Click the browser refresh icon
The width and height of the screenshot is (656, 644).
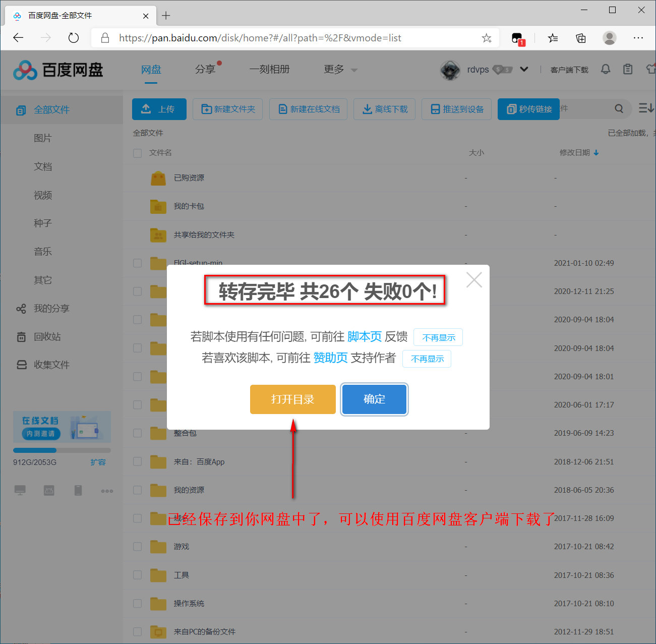click(74, 38)
